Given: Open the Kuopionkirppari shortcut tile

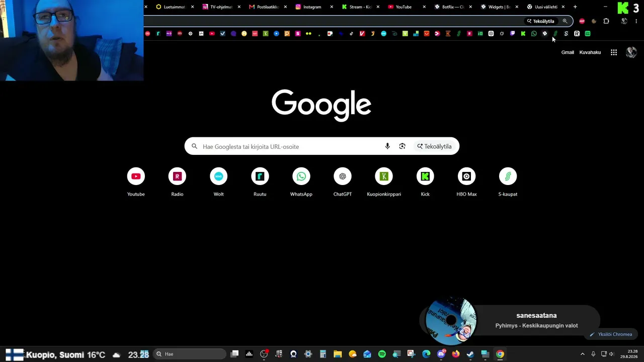Looking at the screenshot, I should [x=384, y=182].
